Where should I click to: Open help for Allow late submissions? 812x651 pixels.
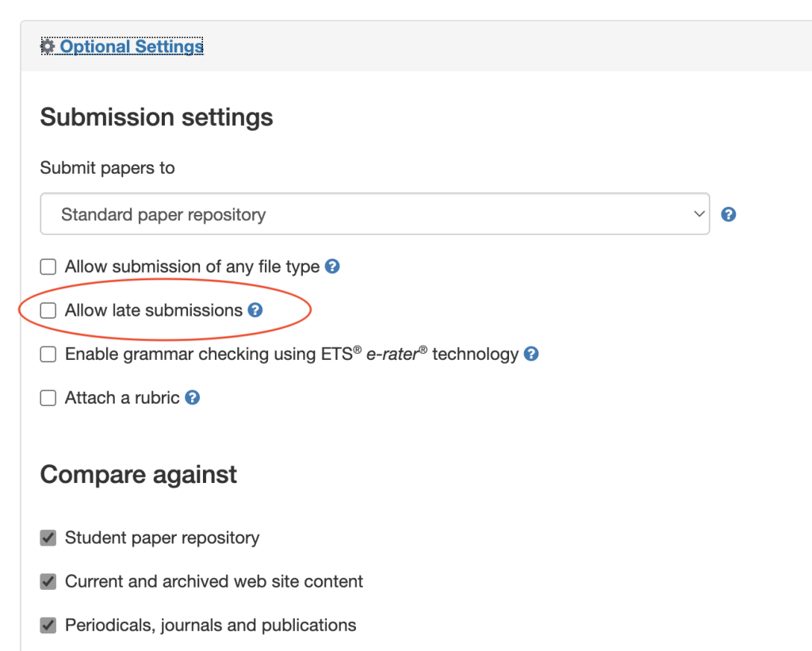click(255, 310)
